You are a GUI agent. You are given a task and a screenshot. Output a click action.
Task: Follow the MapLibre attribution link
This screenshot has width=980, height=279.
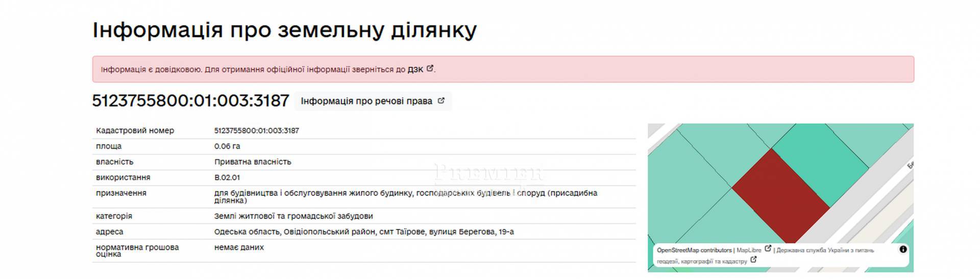point(748,250)
